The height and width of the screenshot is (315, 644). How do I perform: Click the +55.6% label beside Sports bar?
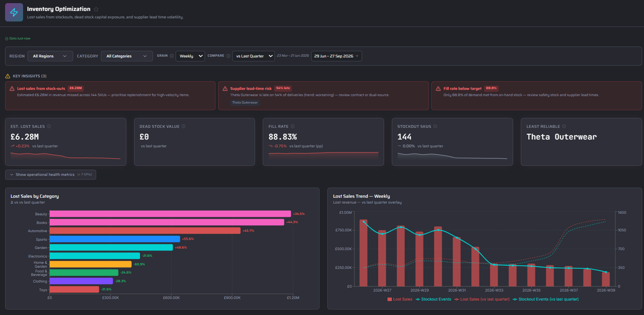click(x=188, y=239)
